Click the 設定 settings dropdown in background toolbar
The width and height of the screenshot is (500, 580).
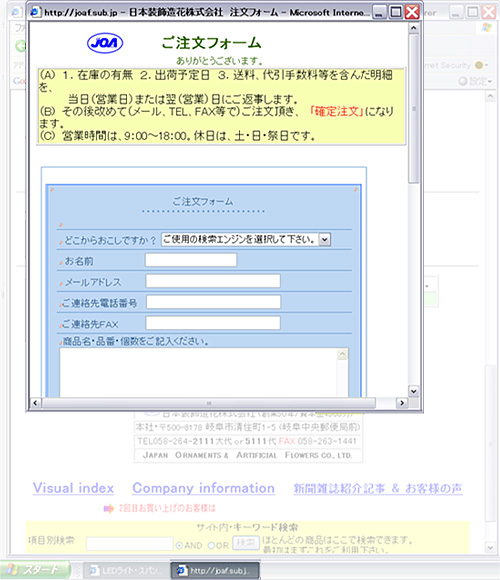point(476,81)
